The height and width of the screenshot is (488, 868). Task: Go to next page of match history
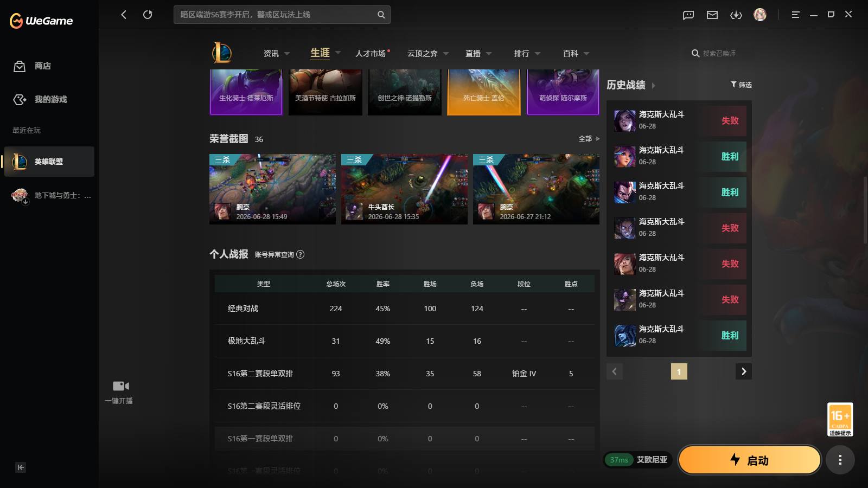coord(744,371)
